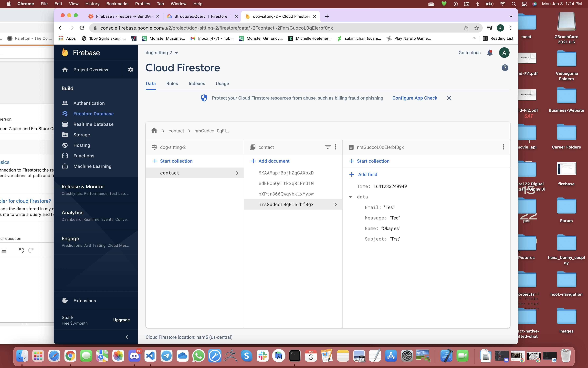Reload the Chrome page

pyautogui.click(x=82, y=28)
